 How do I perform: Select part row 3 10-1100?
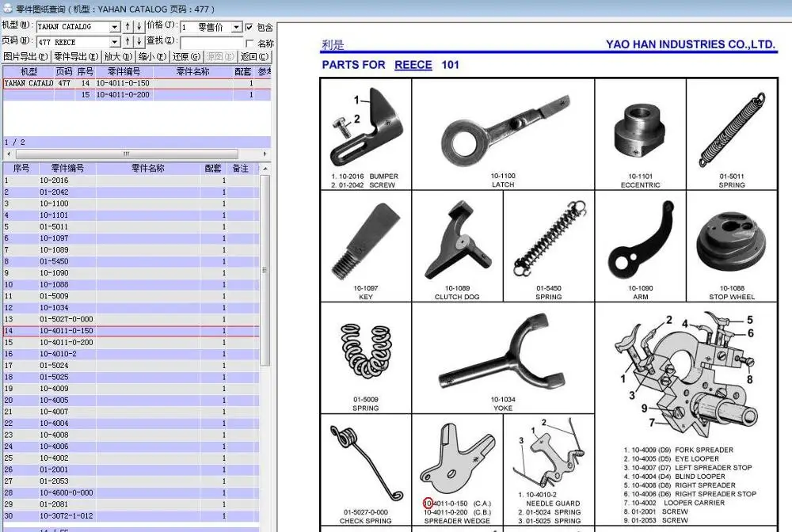coord(131,203)
